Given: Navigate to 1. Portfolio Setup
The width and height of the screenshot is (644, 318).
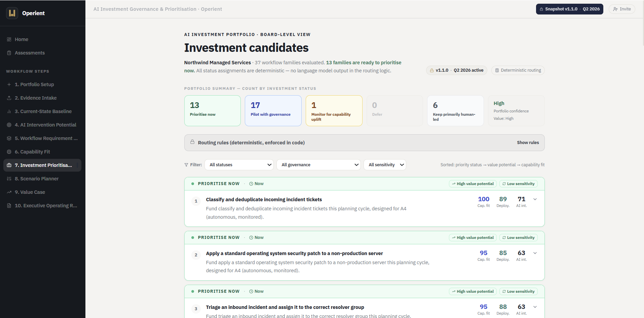Looking at the screenshot, I should pos(42,84).
